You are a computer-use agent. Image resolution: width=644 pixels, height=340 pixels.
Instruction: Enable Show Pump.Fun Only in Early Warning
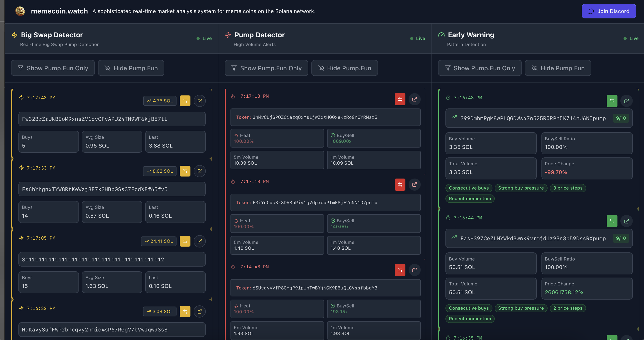click(x=480, y=68)
